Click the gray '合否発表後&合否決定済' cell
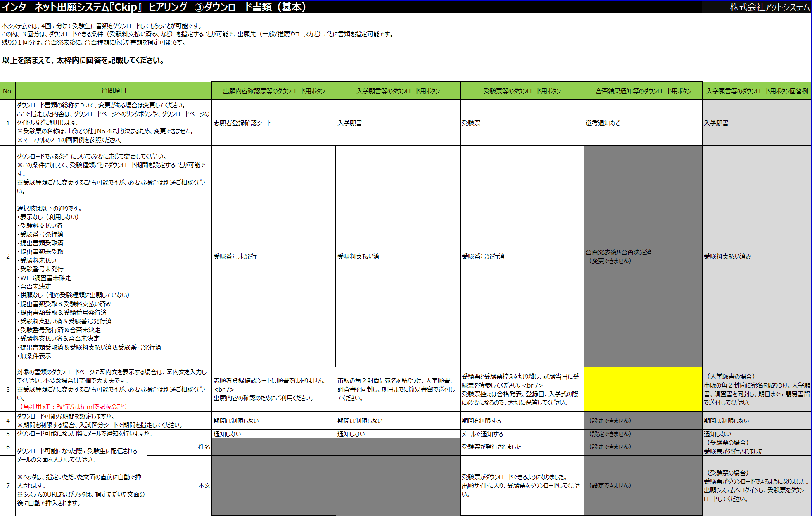812x516 pixels. 643,256
